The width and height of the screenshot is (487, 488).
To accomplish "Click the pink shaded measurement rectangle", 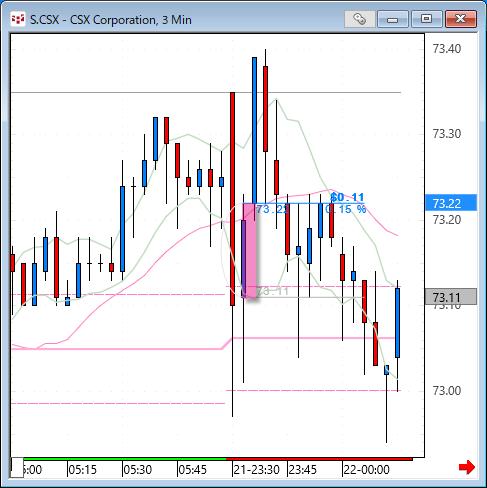I will 250,251.
